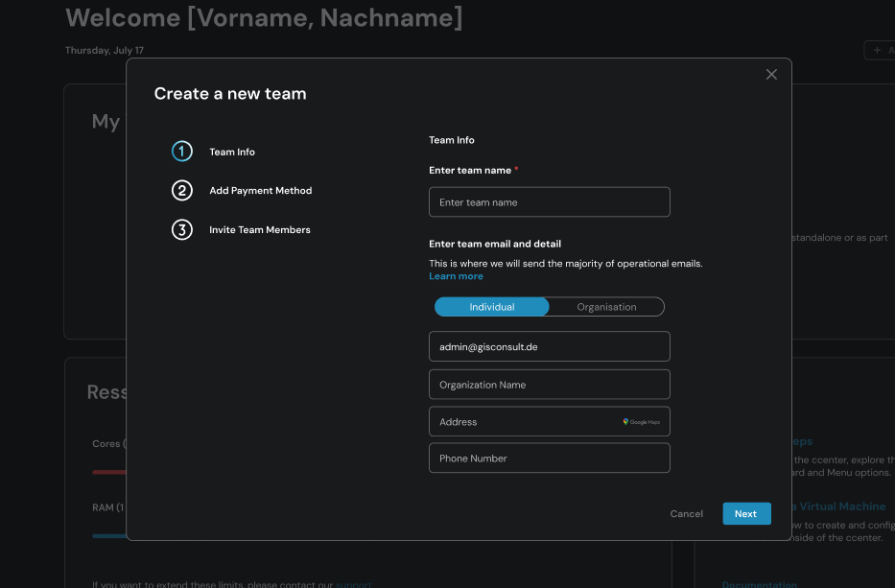Go to the Add Payment Method step
The image size is (895, 588).
point(260,191)
